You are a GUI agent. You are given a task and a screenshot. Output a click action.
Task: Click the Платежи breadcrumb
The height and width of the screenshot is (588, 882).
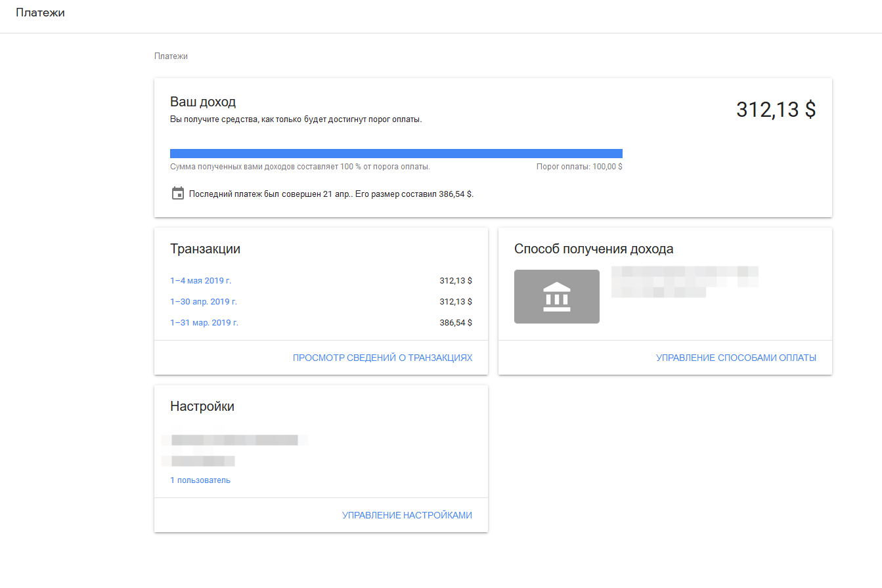171,56
